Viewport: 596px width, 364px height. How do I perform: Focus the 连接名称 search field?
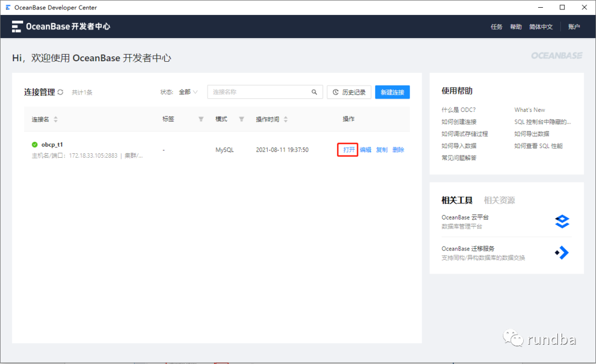click(265, 92)
